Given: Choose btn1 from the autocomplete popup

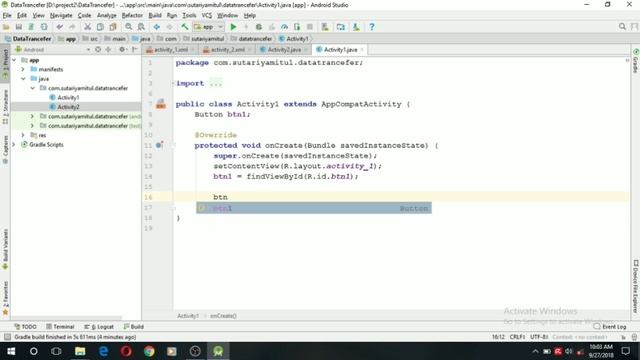Looking at the screenshot, I should [x=313, y=208].
